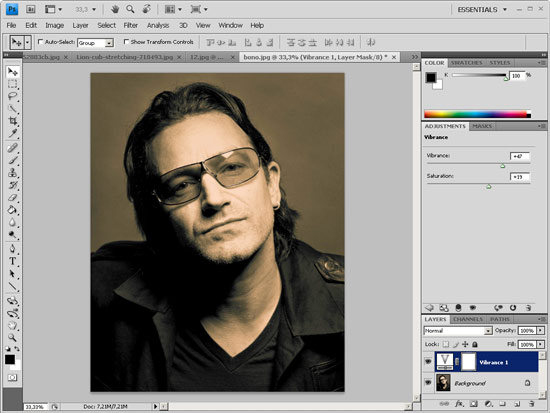Image resolution: width=550 pixels, height=413 pixels.
Task: Click the Saturation value field
Action: pos(519,177)
